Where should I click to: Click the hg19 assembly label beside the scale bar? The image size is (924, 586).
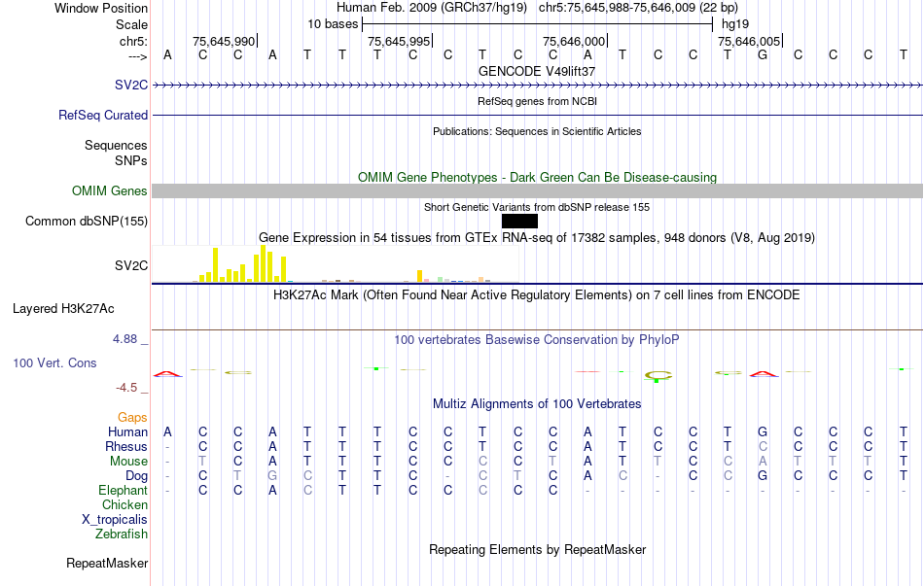click(x=735, y=24)
